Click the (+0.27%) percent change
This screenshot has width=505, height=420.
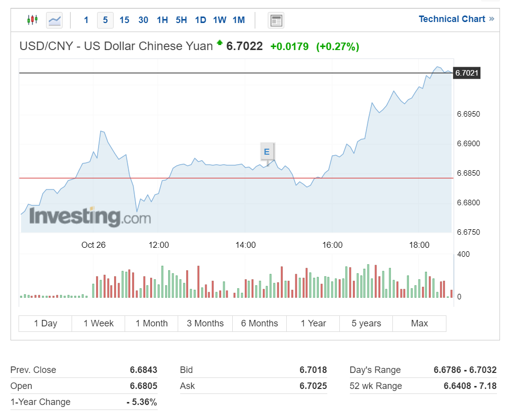337,47
